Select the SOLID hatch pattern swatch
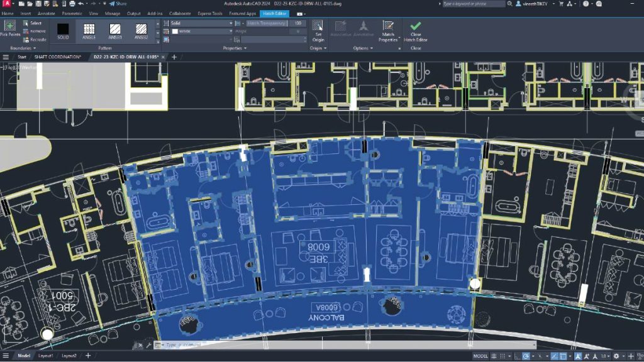Viewport: 644px width, 362px height. coord(63,30)
